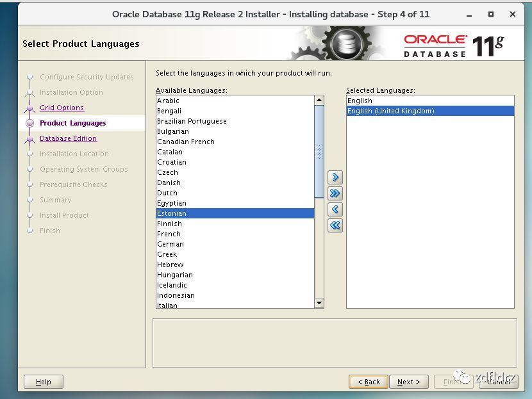Select Canadian French in the list
This screenshot has width=532, height=399.
[x=235, y=142]
